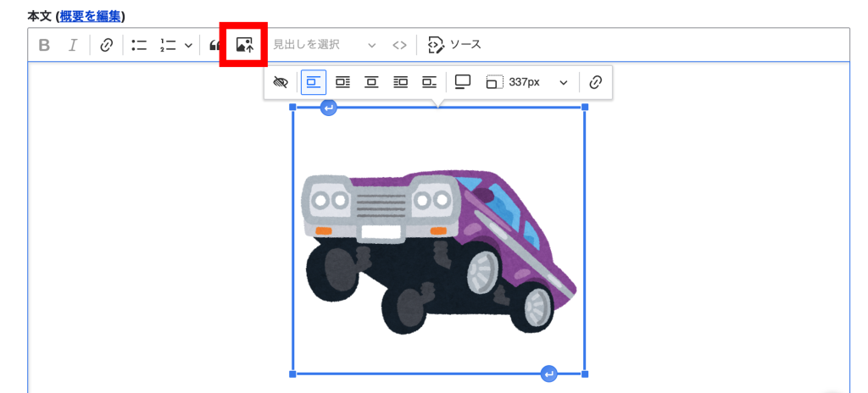This screenshot has height=393, width=868.
Task: Select inline image alignment option
Action: tap(314, 82)
